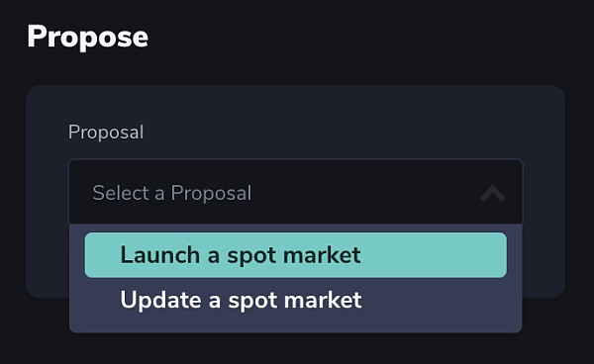This screenshot has height=364, width=594.
Task: Click the 'Propose' page heading
Action: tap(87, 37)
